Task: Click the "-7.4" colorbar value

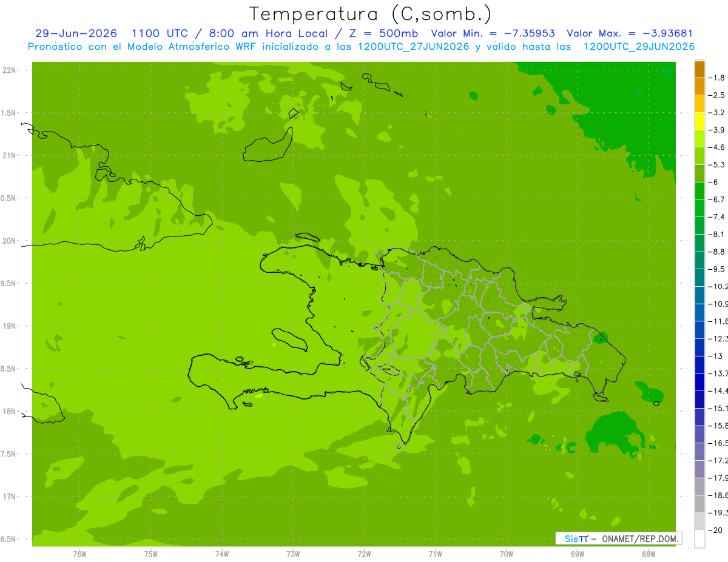Action: click(x=716, y=217)
